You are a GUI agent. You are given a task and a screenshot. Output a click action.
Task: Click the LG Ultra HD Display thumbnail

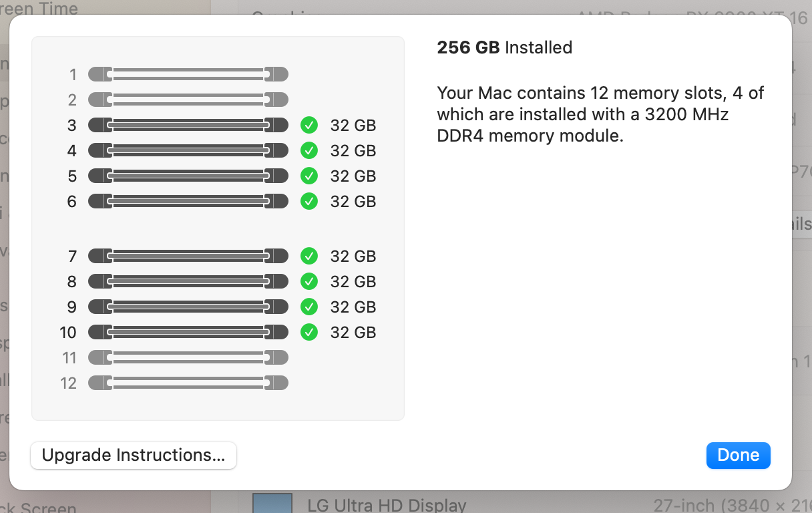(272, 504)
